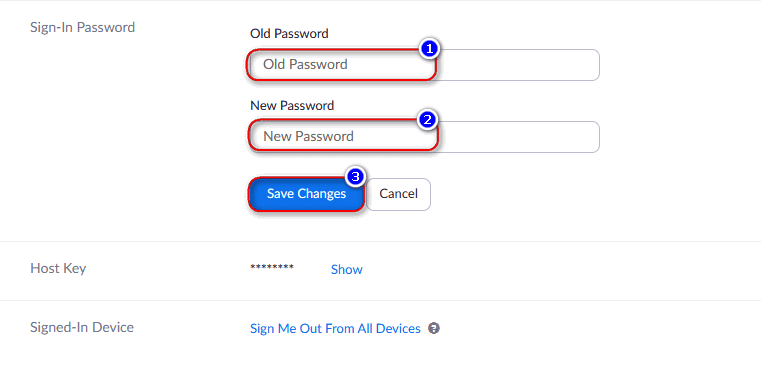Click the blue number 3 badge
761x385 pixels.
coord(355,177)
